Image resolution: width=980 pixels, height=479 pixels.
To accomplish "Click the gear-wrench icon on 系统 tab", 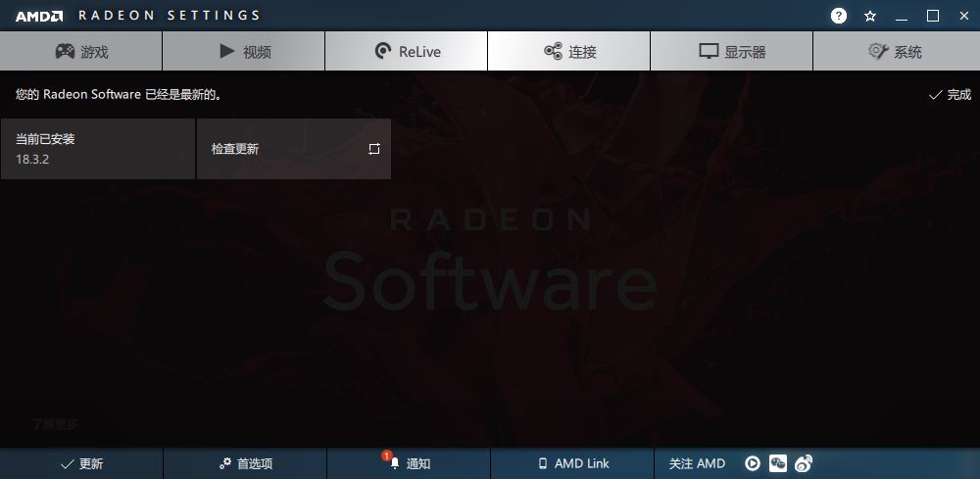I will 878,51.
